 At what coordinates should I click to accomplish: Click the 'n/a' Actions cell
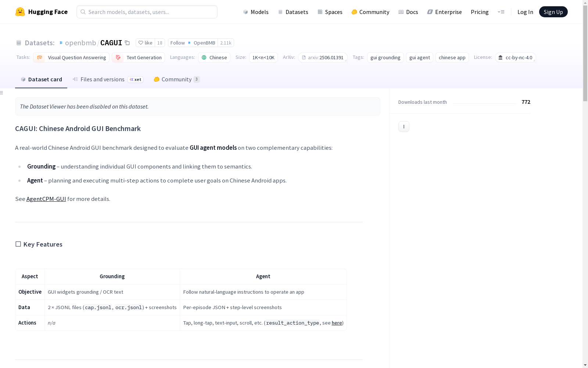click(112, 323)
